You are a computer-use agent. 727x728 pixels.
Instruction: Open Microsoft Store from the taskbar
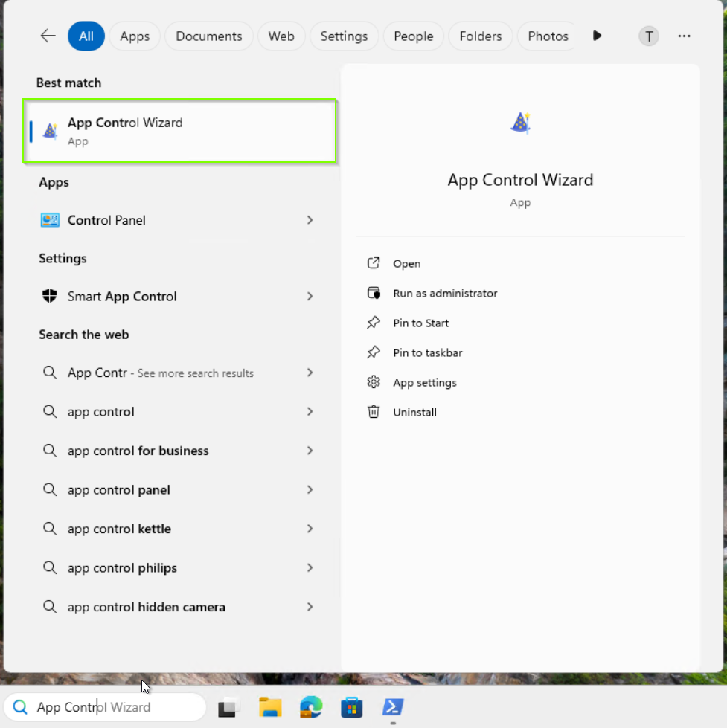pyautogui.click(x=351, y=707)
